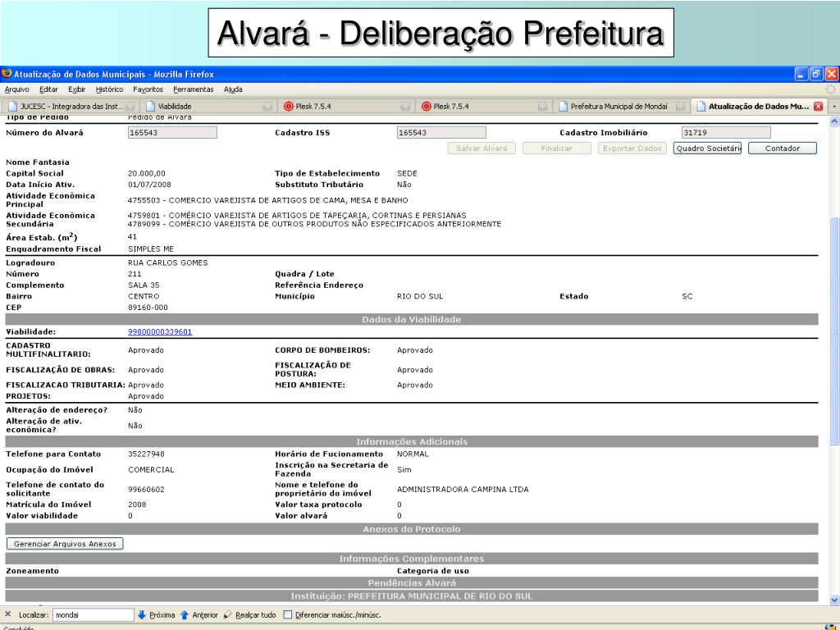Click the page scrollbar down arrow
The width and height of the screenshot is (840, 630).
[x=834, y=600]
